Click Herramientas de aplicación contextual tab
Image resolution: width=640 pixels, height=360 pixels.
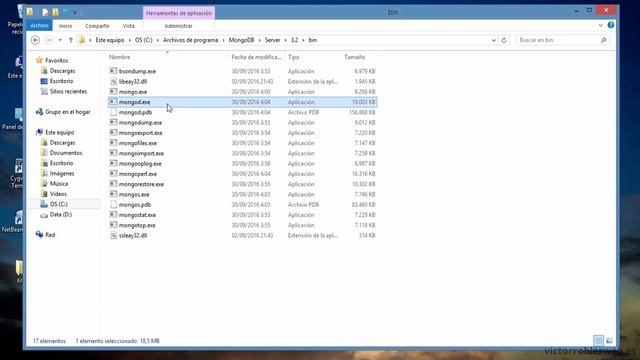point(179,13)
